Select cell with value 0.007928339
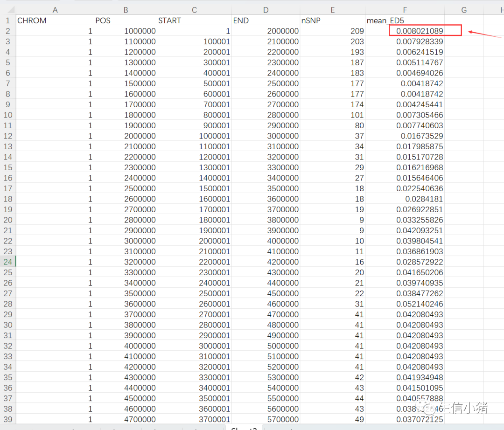The image size is (504, 430). click(405, 42)
